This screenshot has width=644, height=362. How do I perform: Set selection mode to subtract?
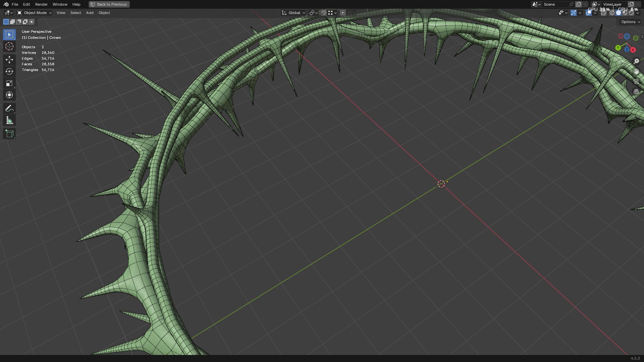[19, 22]
